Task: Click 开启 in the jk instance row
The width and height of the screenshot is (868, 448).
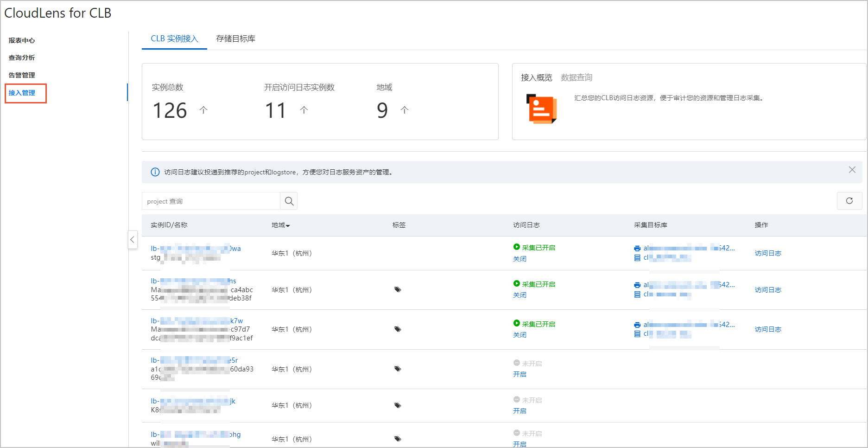Action: tap(520, 411)
